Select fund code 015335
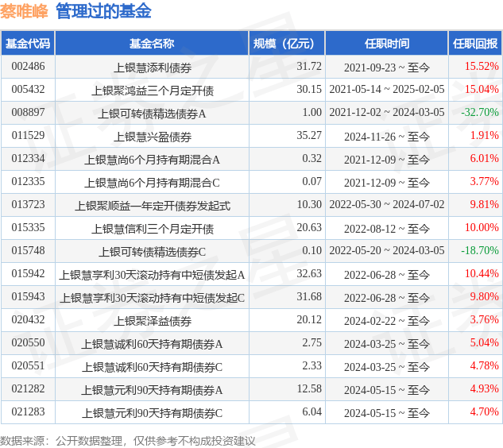This screenshot has width=503, height=448. (28, 228)
